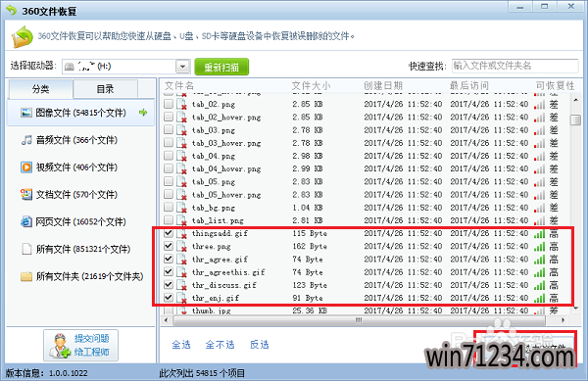588x381 pixels.
Task: Click the horizontal scrollbar right arrow
Action: pos(563,320)
